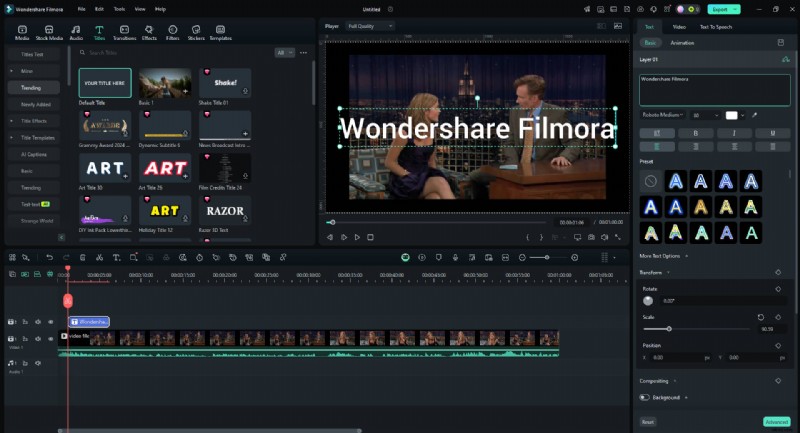Take a snapshot with the camera icon
This screenshot has height=433, width=800.
click(591, 237)
